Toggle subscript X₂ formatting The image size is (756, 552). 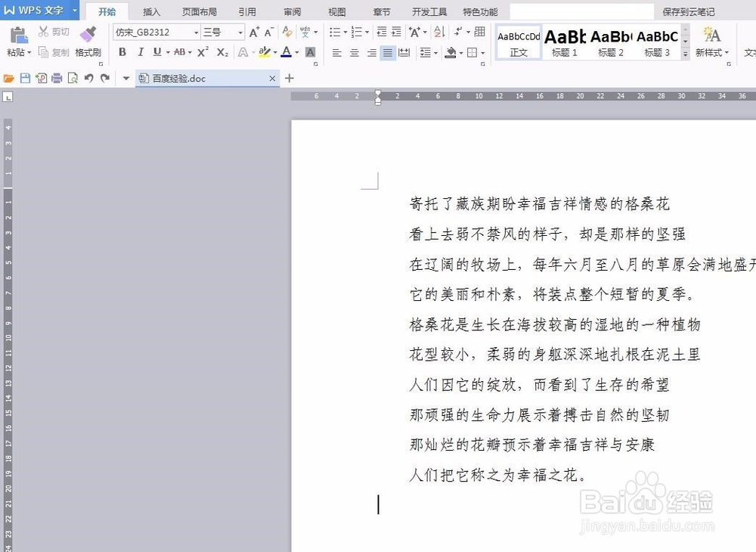222,52
